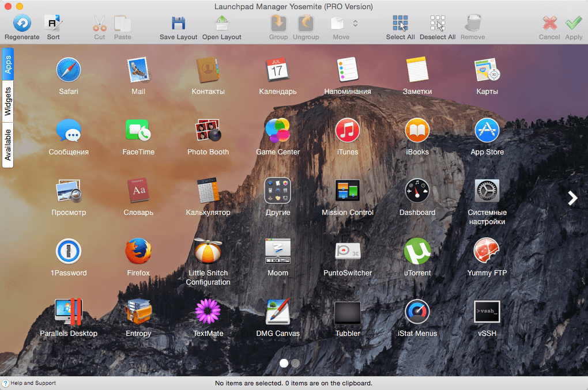Click the Select All toolbar icon
The width and height of the screenshot is (588, 390).
point(400,24)
